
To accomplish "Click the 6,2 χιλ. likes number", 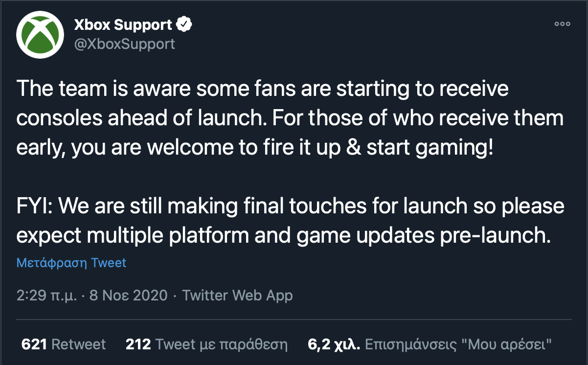I will point(334,344).
